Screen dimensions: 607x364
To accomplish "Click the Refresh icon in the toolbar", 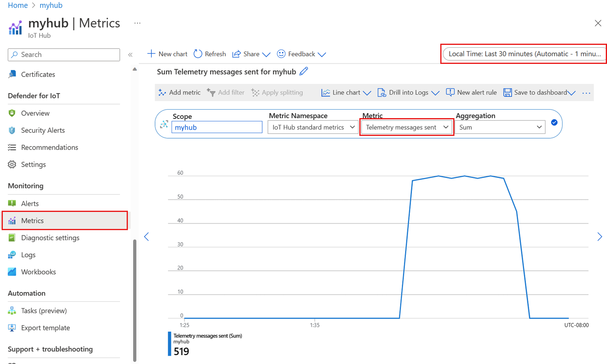I will pyautogui.click(x=198, y=53).
